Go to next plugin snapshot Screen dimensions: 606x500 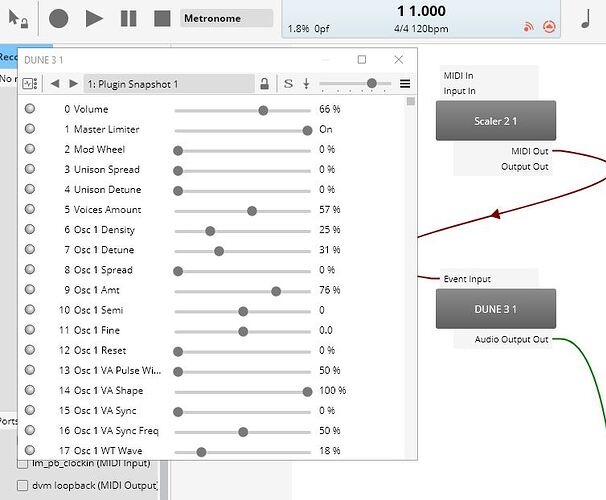[x=73, y=83]
